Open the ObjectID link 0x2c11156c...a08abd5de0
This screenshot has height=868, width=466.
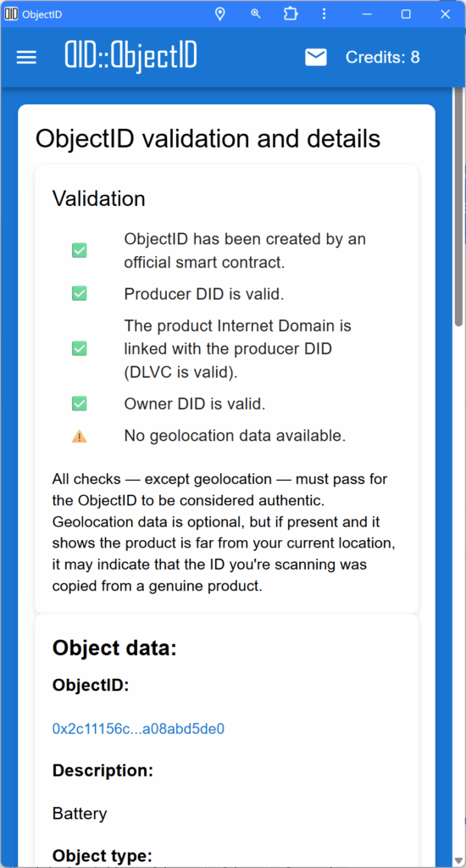tap(138, 728)
